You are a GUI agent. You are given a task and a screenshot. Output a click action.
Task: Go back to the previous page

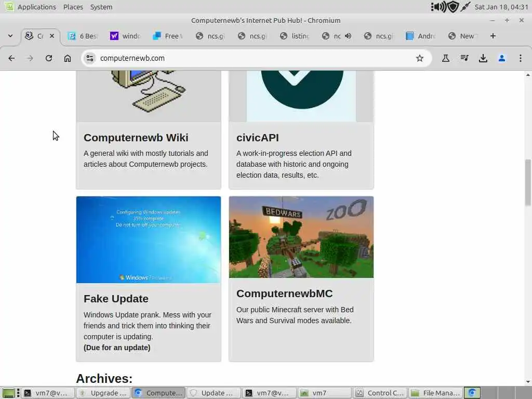(11, 58)
